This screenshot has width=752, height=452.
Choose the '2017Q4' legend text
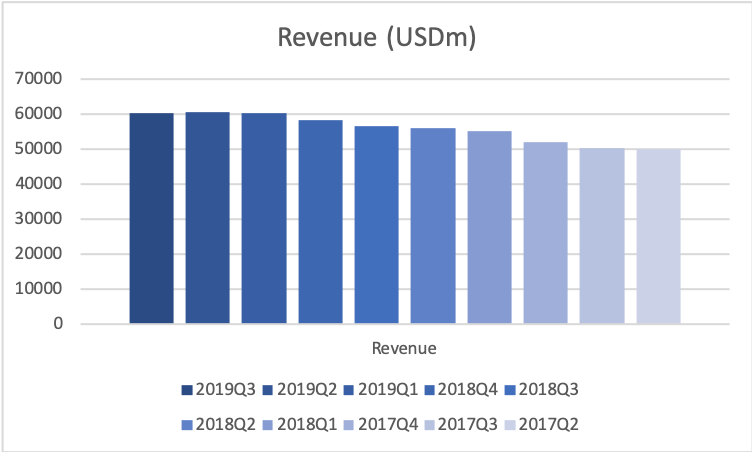point(388,425)
